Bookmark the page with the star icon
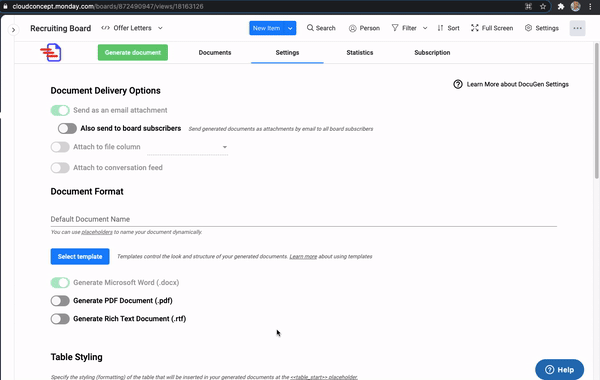This screenshot has height=380, width=600. pos(543,7)
